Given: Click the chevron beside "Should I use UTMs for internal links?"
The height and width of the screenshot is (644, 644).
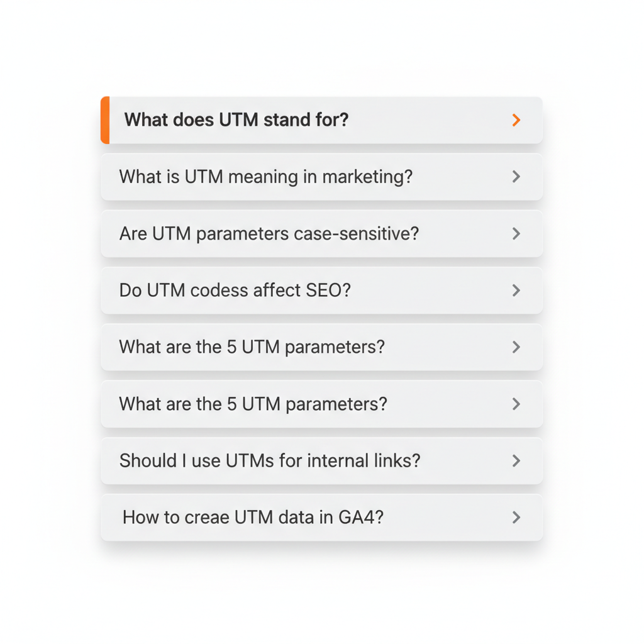Looking at the screenshot, I should tap(516, 461).
